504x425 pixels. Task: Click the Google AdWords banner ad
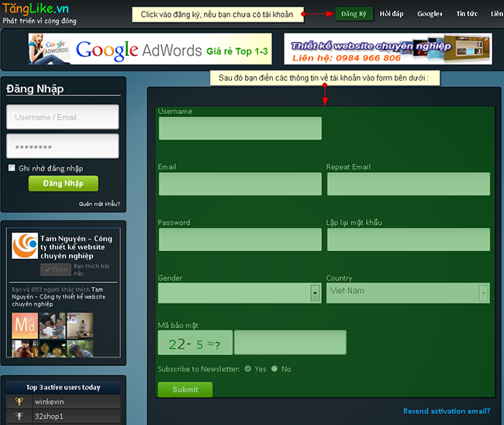(150, 49)
